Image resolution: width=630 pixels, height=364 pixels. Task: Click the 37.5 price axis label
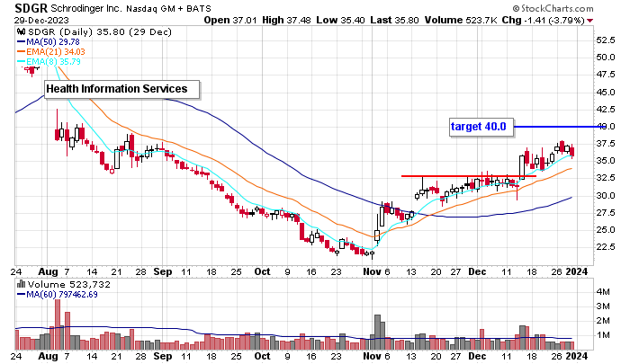(606, 144)
